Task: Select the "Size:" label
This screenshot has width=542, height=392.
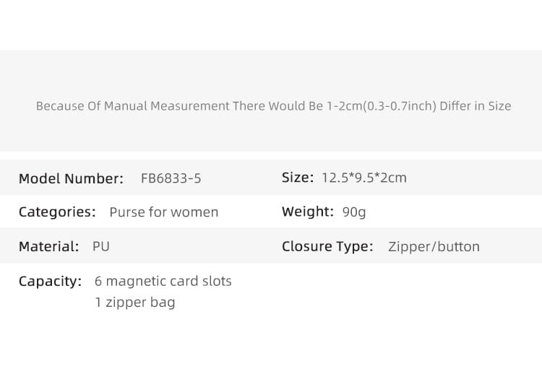Action: point(298,178)
